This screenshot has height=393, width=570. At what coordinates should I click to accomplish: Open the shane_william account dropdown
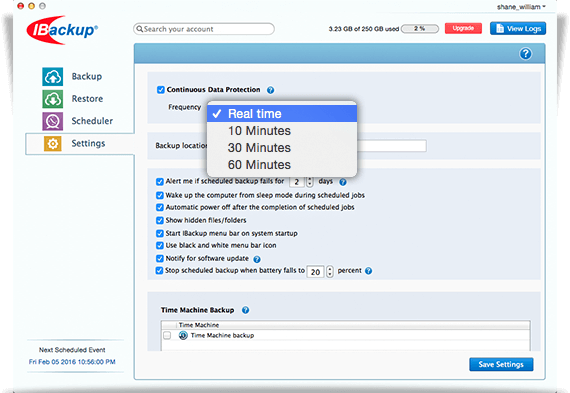point(521,7)
